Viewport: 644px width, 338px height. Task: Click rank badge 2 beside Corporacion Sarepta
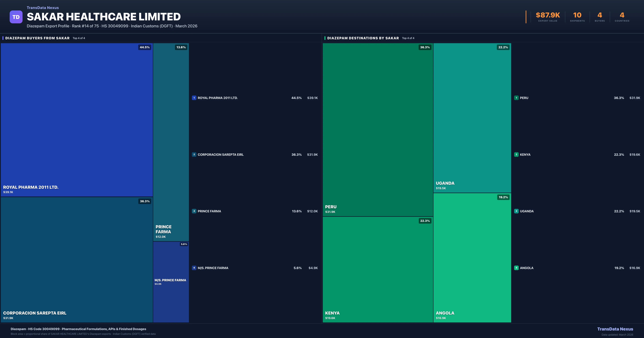194,155
